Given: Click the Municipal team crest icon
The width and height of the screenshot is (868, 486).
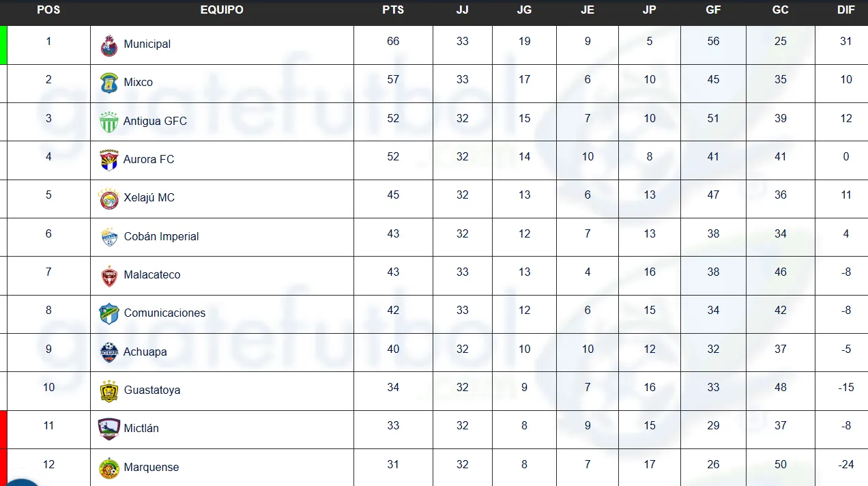Looking at the screenshot, I should point(109,45).
